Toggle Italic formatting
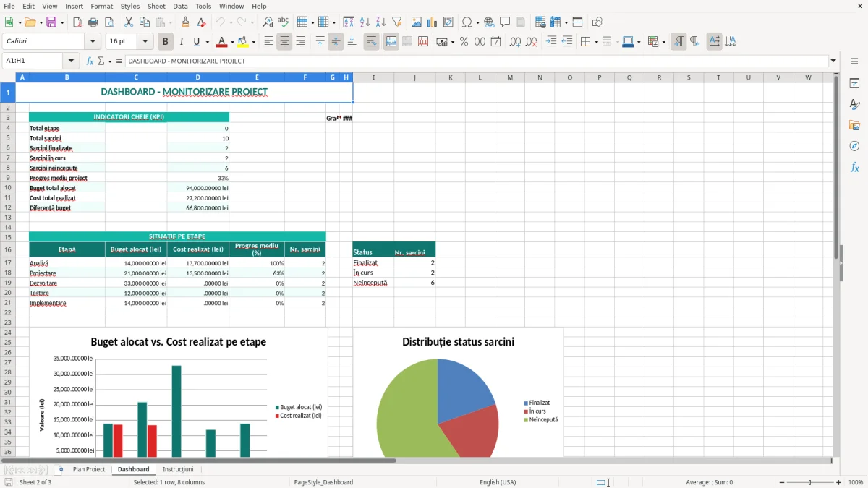This screenshot has width=868, height=488. (181, 42)
